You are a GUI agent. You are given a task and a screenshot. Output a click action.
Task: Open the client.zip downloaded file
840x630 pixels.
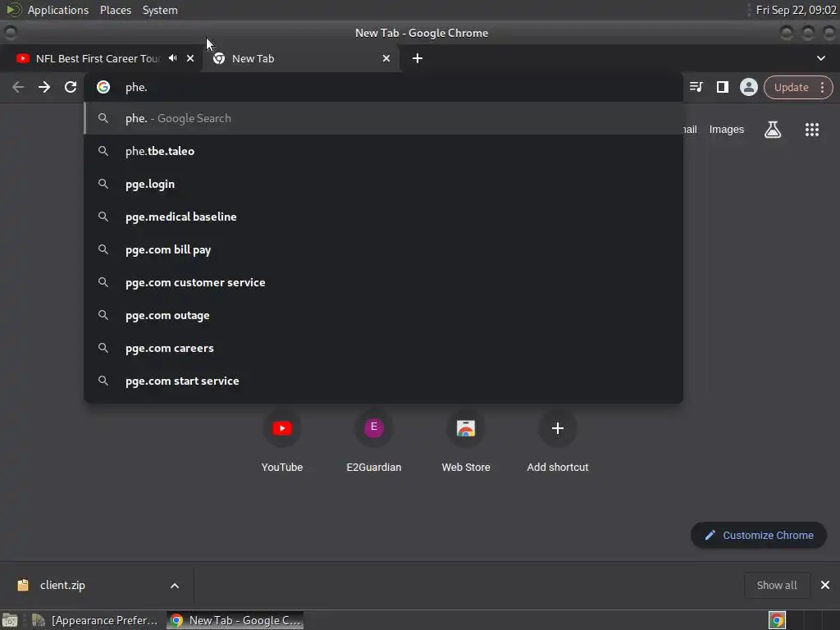click(x=62, y=585)
